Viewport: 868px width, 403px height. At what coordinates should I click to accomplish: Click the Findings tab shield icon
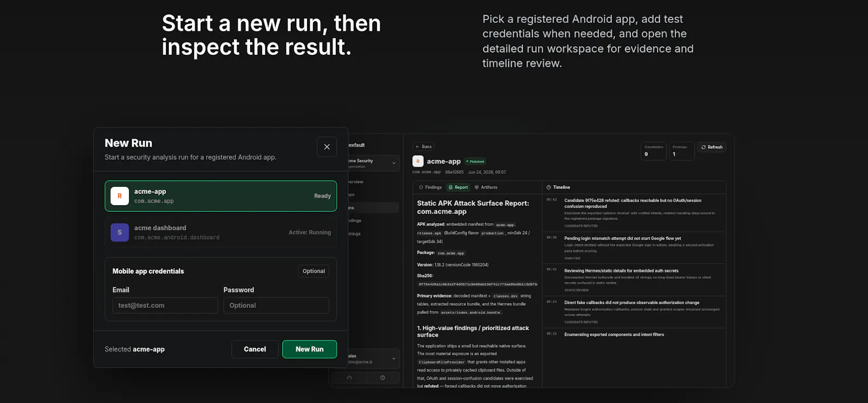coord(421,187)
